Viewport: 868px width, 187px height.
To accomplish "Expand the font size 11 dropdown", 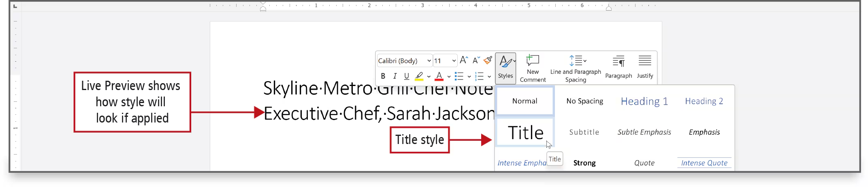I will [x=454, y=61].
